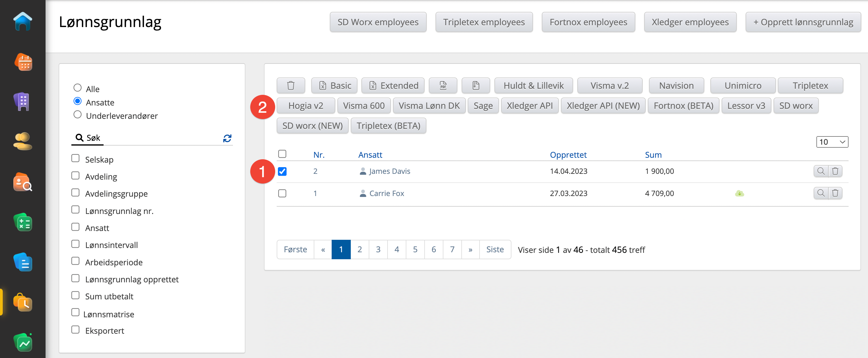Viewport: 868px width, 358px height.
Task: Jump to Siste page
Action: click(x=495, y=250)
